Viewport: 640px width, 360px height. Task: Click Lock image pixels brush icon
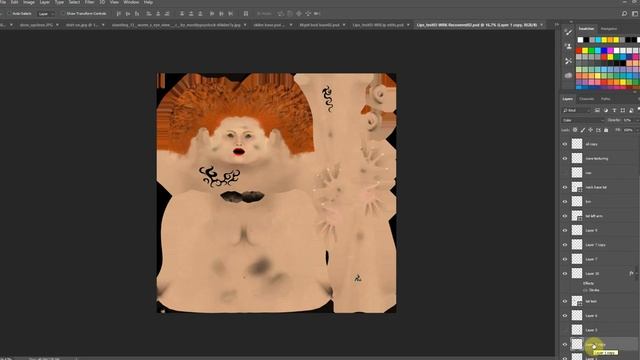[x=583, y=130]
